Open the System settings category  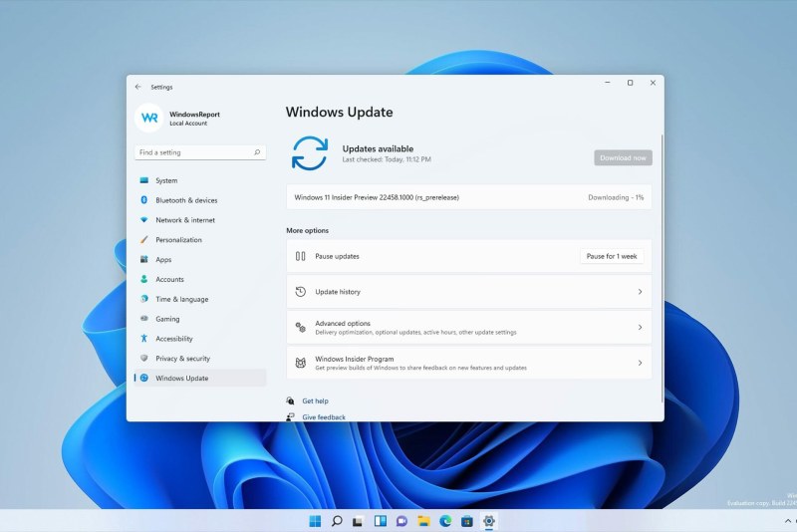click(166, 180)
